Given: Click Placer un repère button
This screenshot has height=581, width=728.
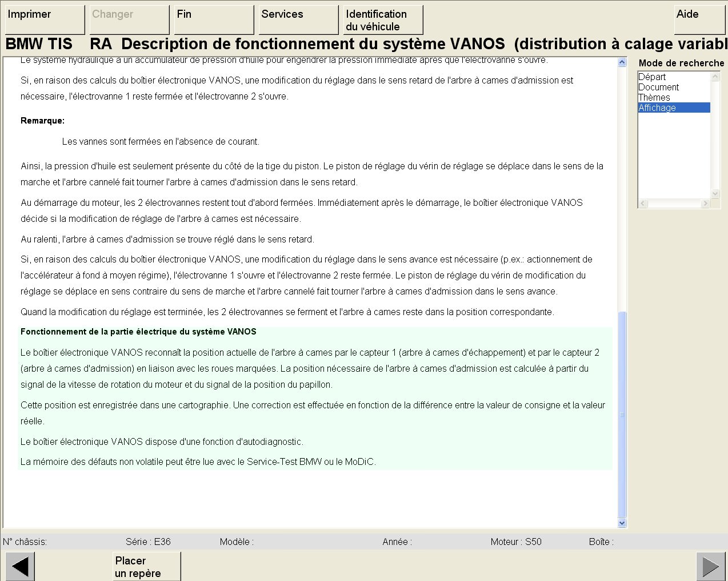Looking at the screenshot, I should coord(147,567).
